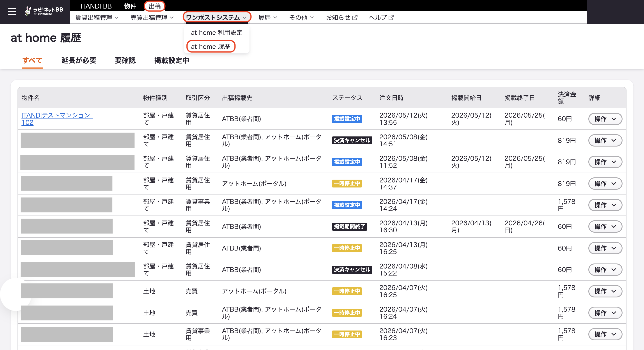The image size is (644, 350).
Task: Open 操作 dropdown for the 16:30 order
Action: click(605, 226)
